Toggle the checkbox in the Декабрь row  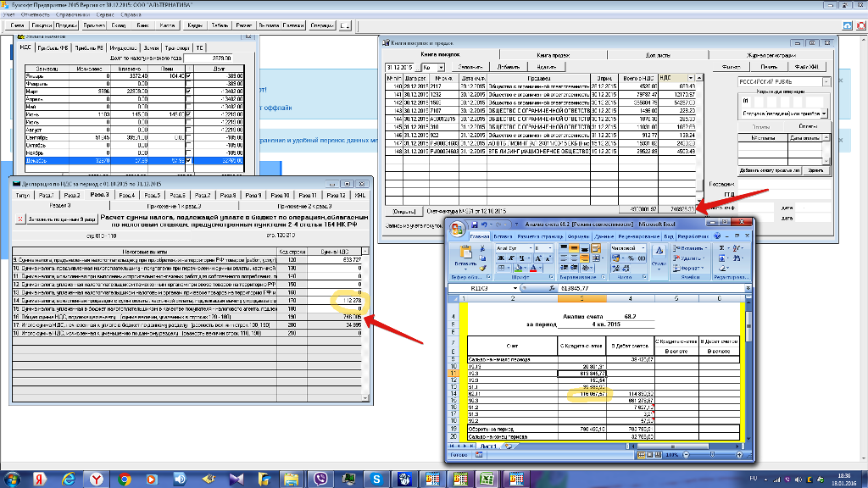point(188,159)
